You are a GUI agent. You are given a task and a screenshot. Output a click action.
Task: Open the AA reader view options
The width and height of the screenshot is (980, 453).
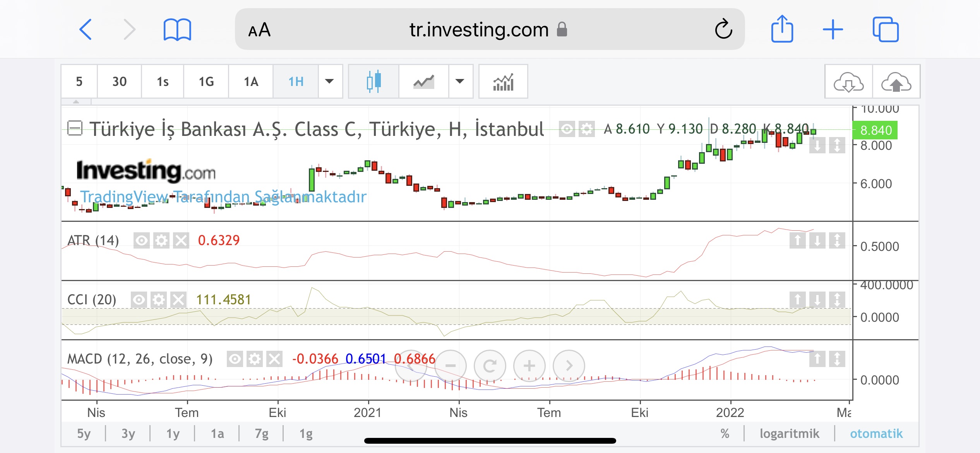(259, 30)
